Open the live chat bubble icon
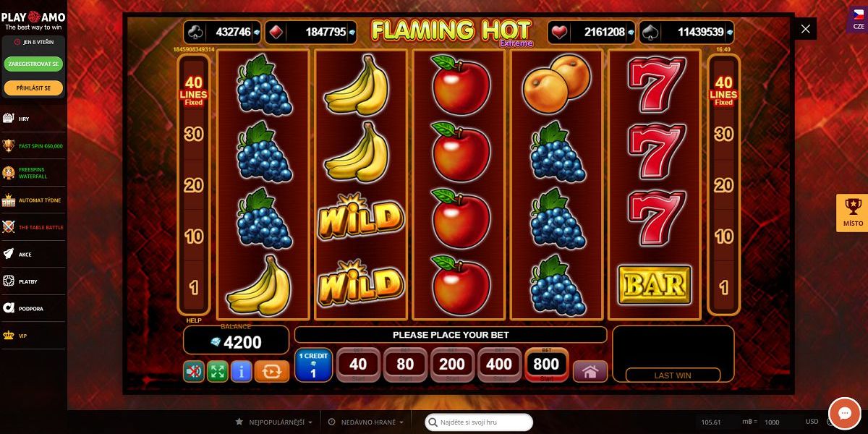 [x=843, y=413]
